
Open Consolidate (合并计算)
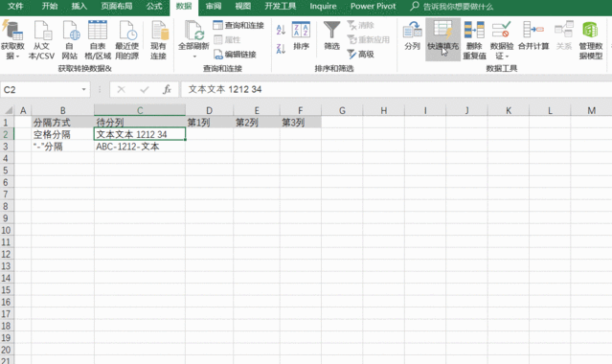(x=533, y=35)
